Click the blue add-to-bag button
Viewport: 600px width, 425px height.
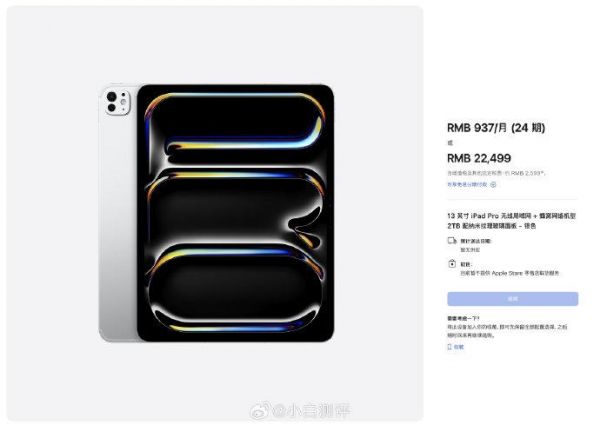point(513,299)
